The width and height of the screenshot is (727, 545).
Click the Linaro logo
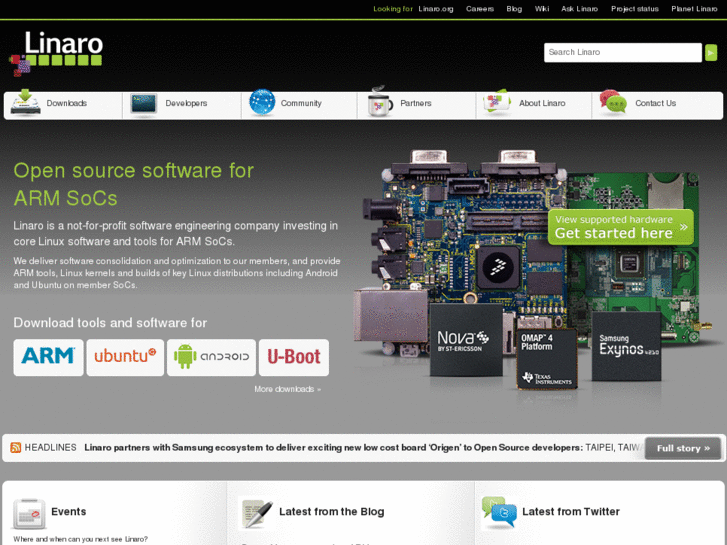click(x=56, y=53)
